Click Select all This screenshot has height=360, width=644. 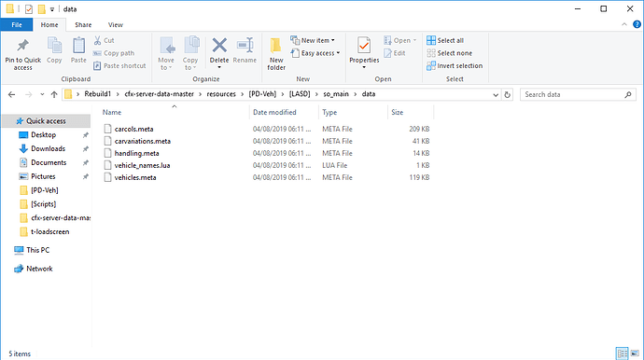(445, 40)
